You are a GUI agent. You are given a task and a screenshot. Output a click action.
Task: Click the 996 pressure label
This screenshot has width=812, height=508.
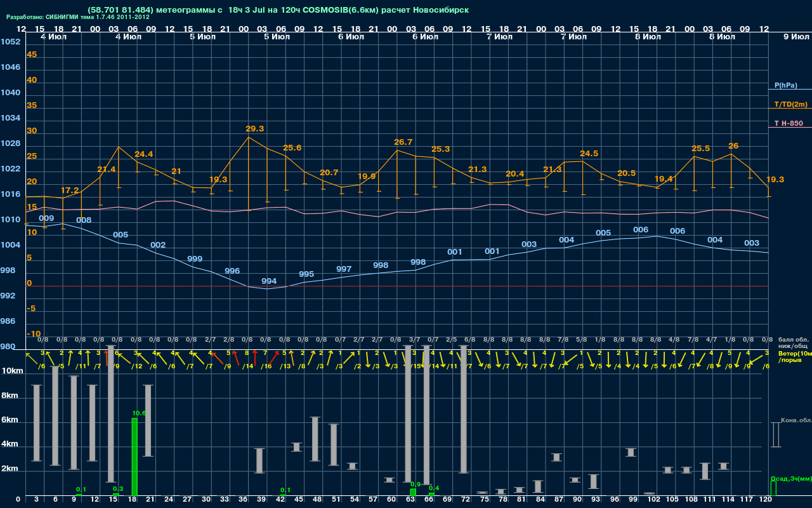(232, 271)
